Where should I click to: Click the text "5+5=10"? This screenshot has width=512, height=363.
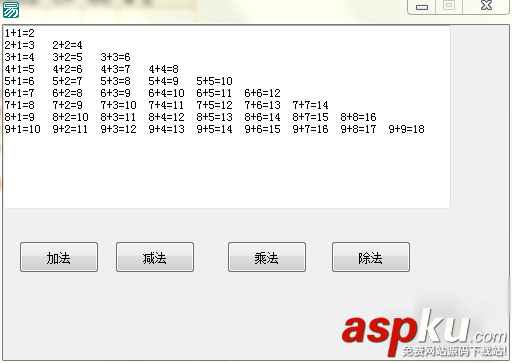tap(214, 81)
